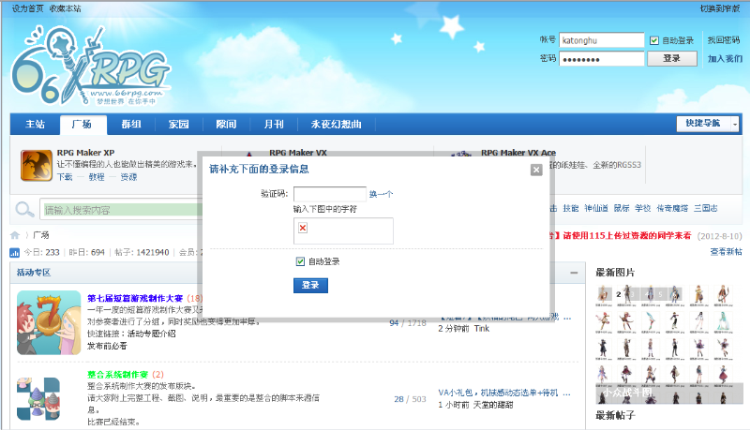750x430 pixels.
Task: Focus the account username field
Action: coord(602,40)
